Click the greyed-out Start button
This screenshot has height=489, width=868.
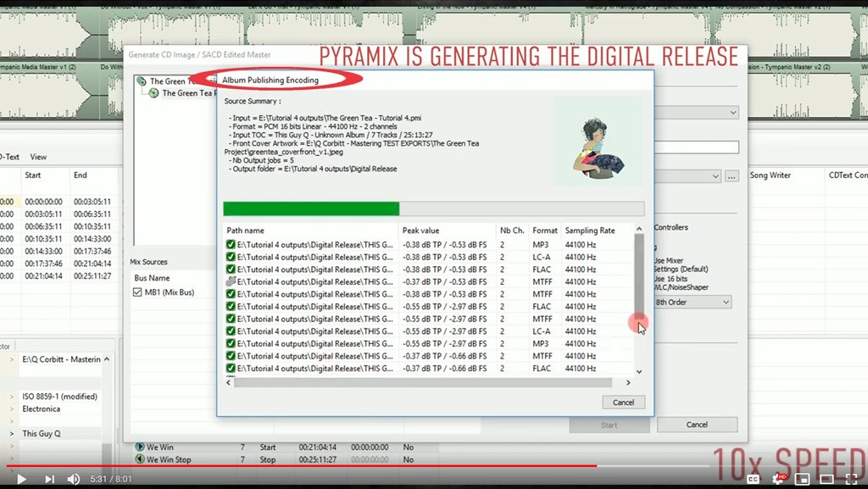[x=609, y=425]
